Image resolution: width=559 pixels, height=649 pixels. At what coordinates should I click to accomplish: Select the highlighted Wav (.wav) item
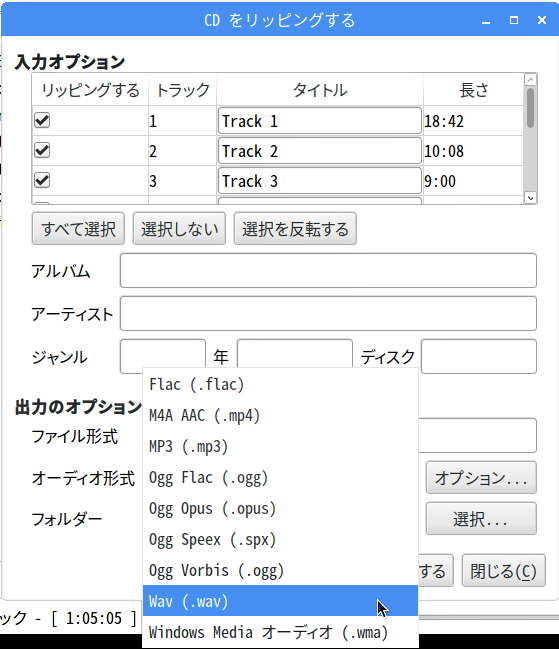click(x=280, y=601)
